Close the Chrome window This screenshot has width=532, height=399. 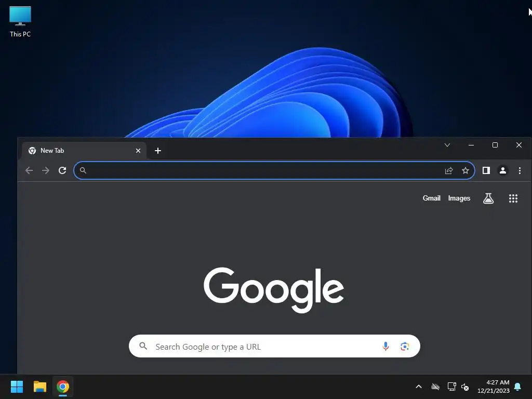(519, 145)
